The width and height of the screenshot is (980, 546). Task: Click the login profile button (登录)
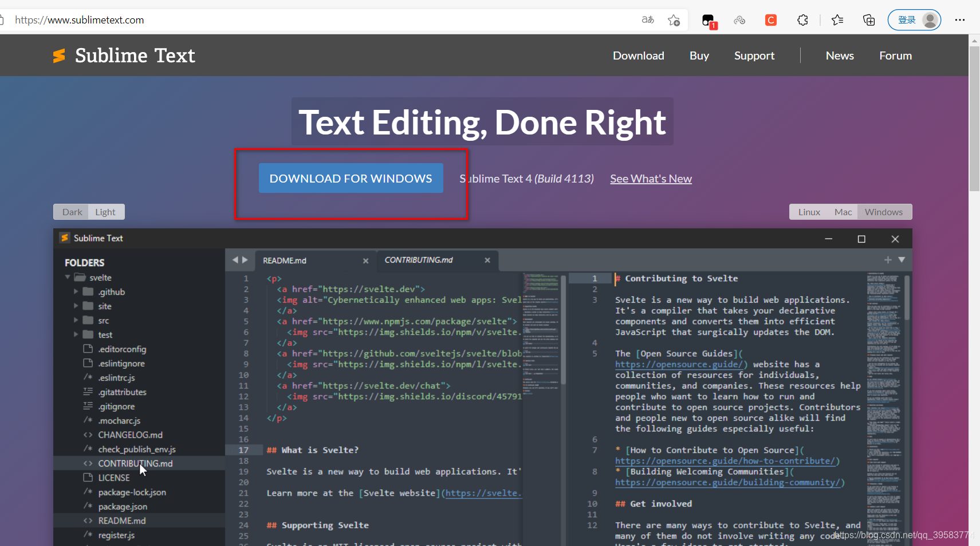tap(914, 20)
